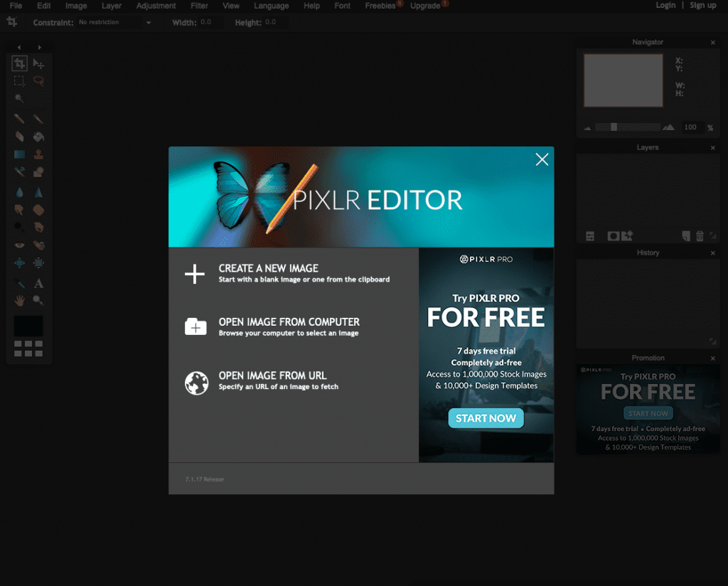Open the Filter menu
728x586 pixels.
point(199,6)
